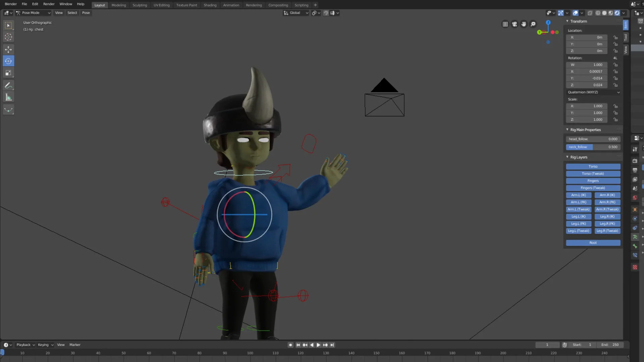Click the play animation button

tap(318, 345)
